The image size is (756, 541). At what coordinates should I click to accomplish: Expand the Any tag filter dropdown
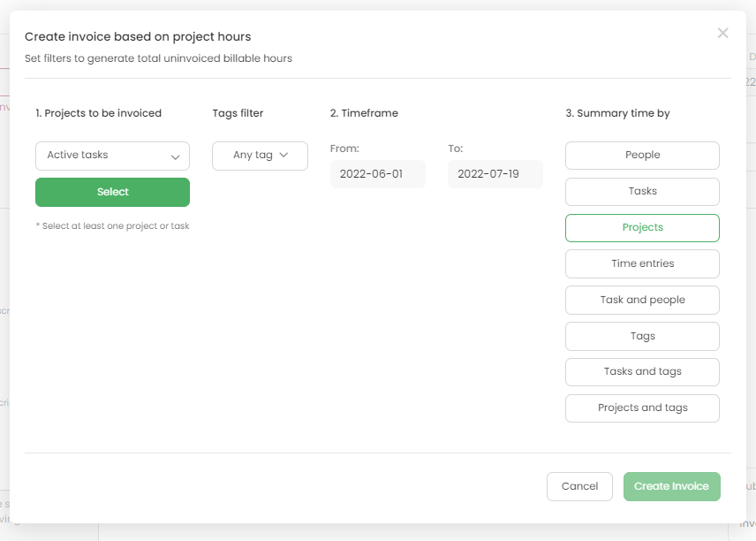tap(260, 156)
